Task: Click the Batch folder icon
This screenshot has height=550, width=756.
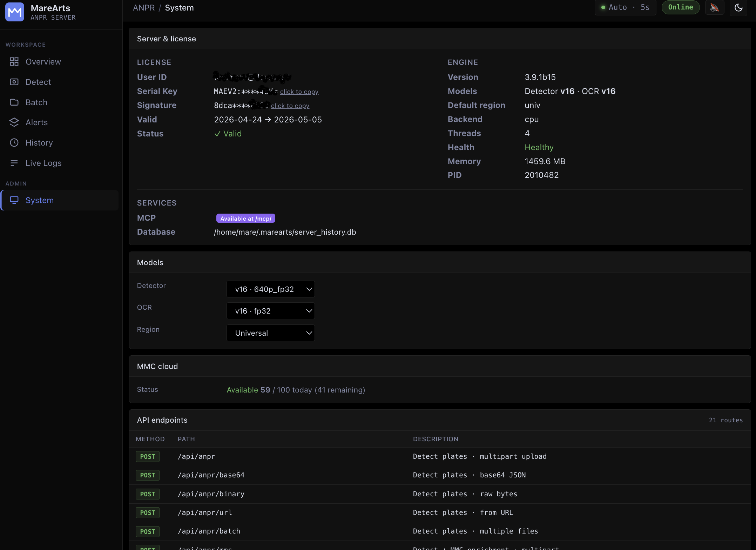Action: [x=14, y=102]
